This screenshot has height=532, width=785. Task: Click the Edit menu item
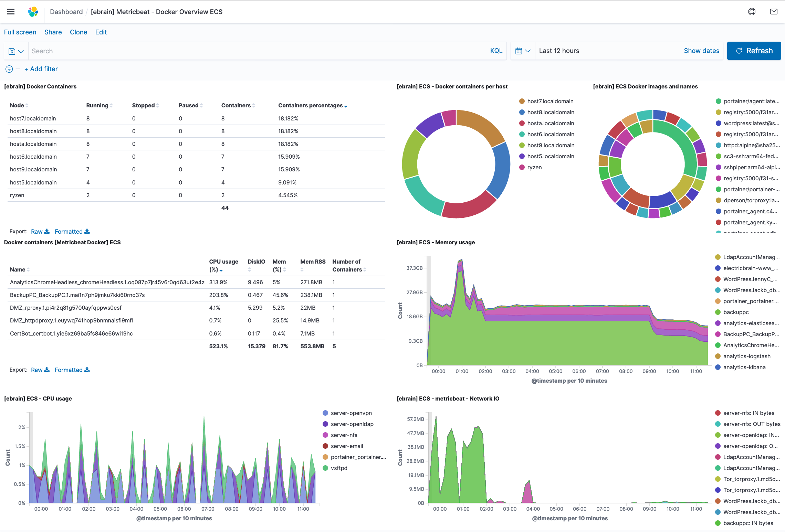click(101, 32)
